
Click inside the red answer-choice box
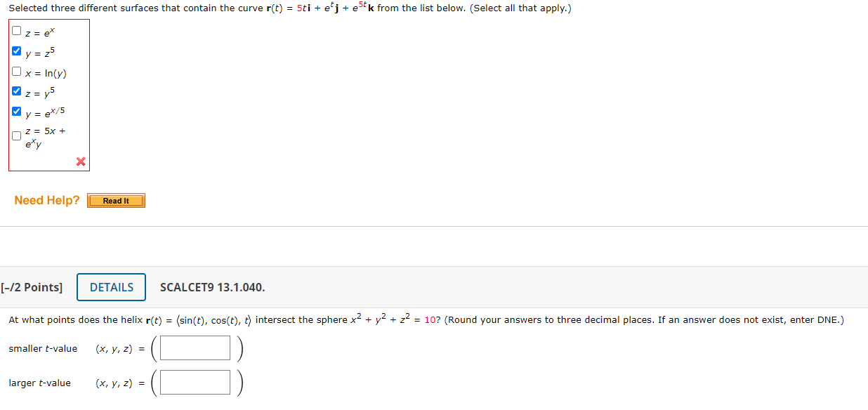[x=48, y=95]
